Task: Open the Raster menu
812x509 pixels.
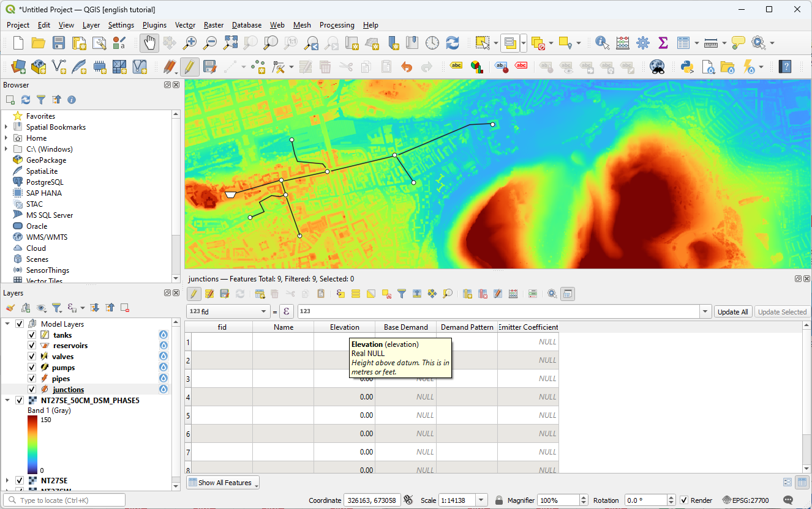Action: coord(213,25)
